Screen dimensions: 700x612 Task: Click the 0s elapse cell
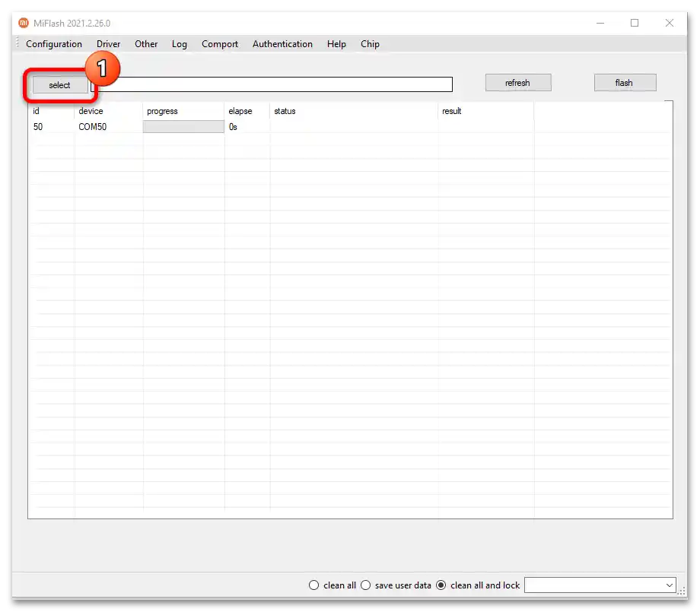click(x=233, y=127)
